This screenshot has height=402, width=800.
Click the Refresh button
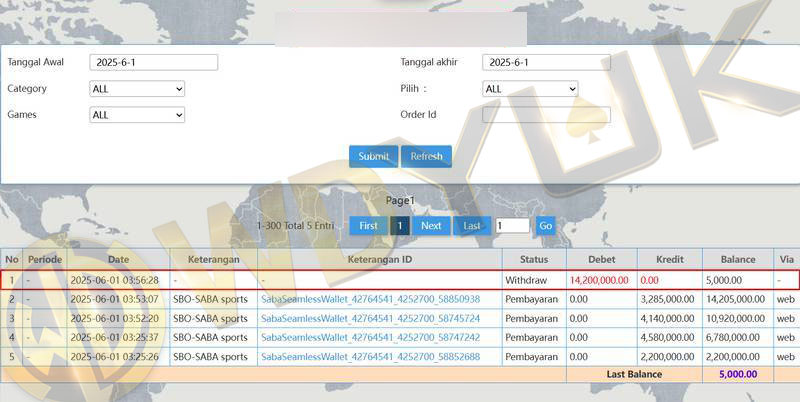(427, 157)
